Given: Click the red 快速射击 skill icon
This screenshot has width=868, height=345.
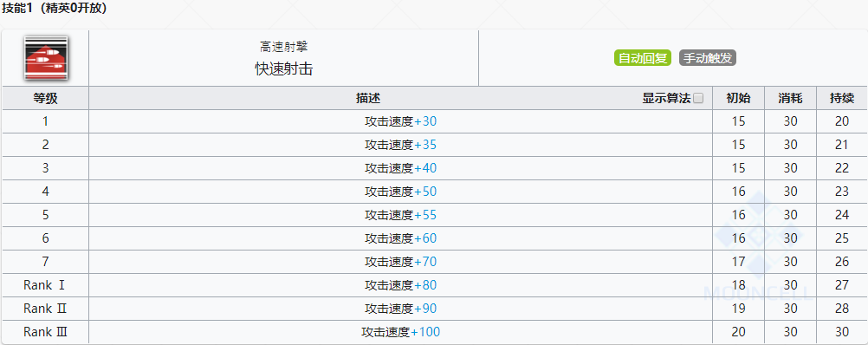Looking at the screenshot, I should tap(45, 57).
